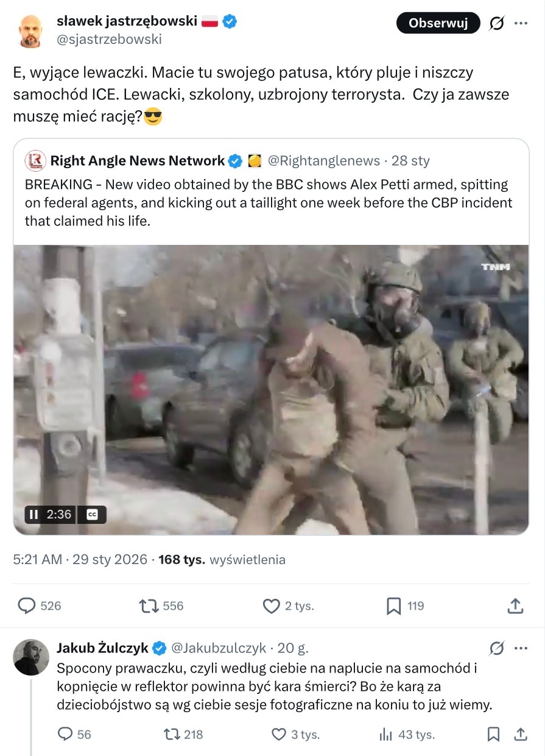The image size is (545, 756).
Task: Toggle closed captions on video
Action: tap(93, 515)
